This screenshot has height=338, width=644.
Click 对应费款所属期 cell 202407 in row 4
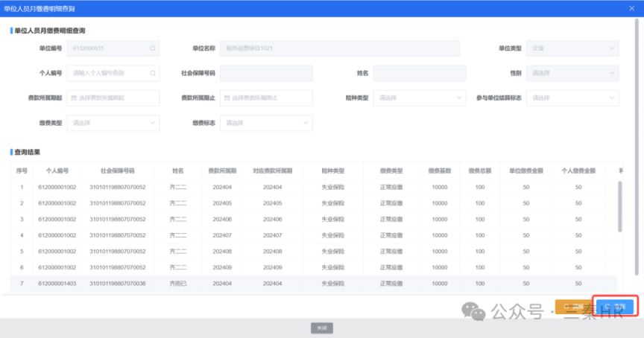(x=272, y=235)
